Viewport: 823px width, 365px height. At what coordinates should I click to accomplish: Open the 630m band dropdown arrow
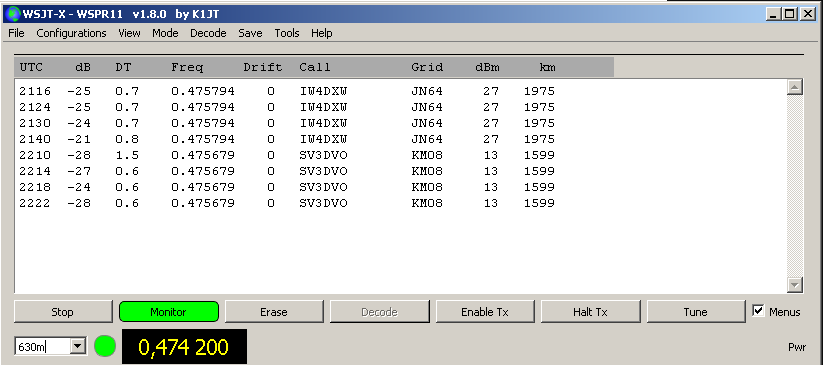point(78,346)
